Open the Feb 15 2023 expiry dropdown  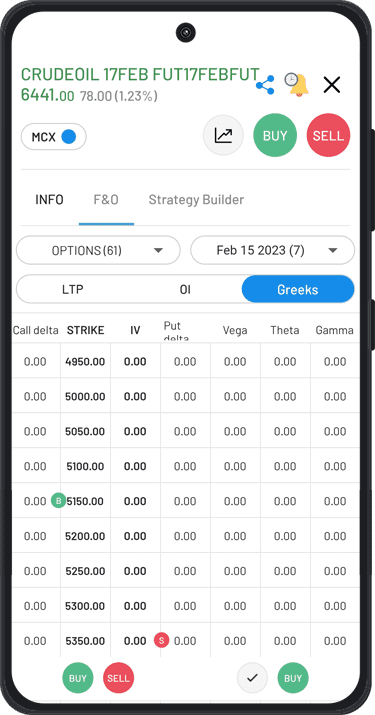click(272, 250)
